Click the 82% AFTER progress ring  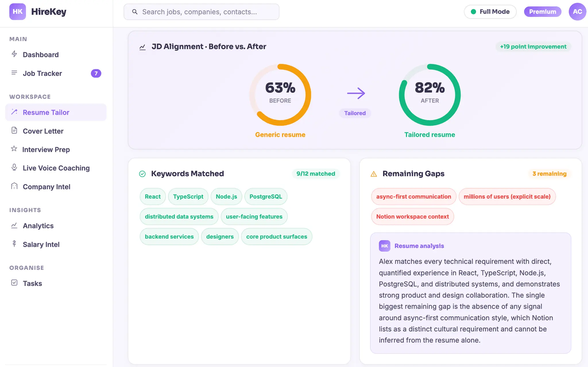pyautogui.click(x=430, y=95)
